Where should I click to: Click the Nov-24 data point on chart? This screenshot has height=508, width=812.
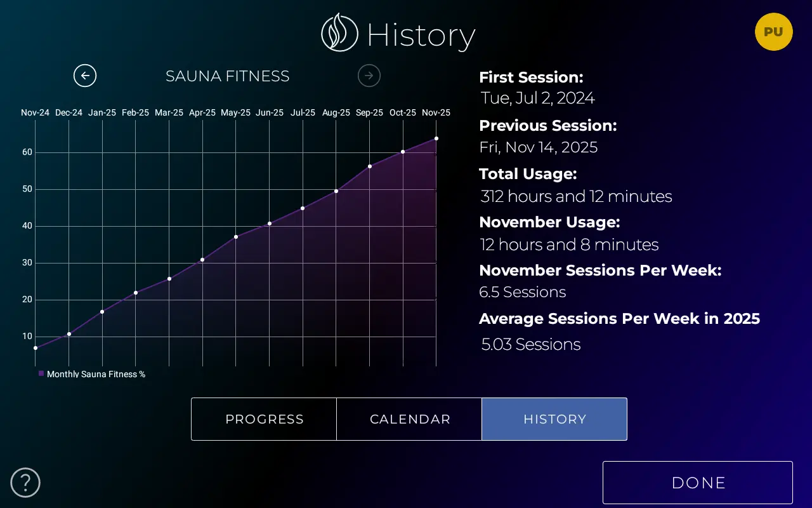(36, 348)
